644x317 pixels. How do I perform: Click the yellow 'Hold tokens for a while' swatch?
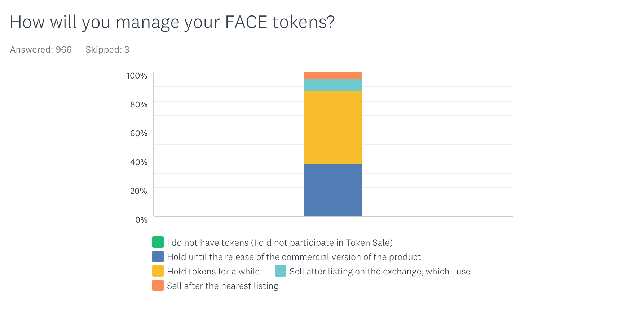tap(158, 271)
